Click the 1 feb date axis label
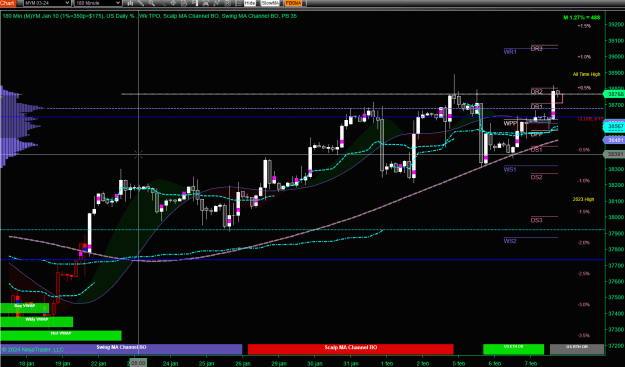 coord(387,363)
